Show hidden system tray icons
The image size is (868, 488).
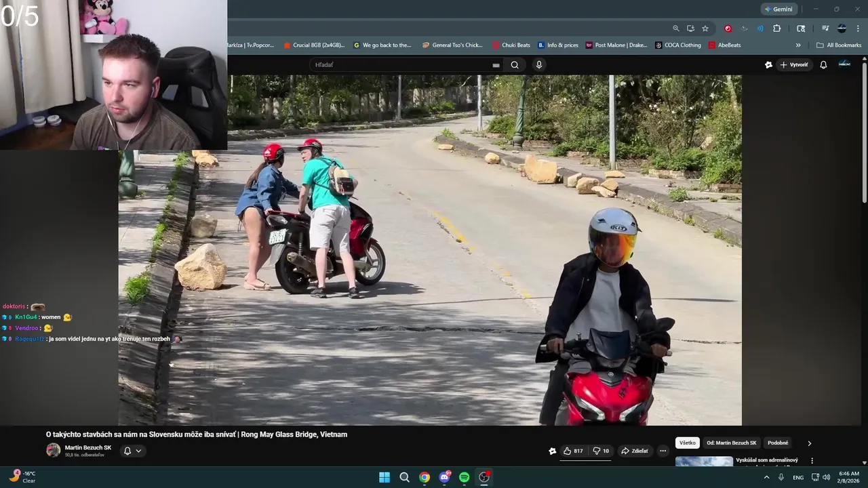tap(767, 477)
